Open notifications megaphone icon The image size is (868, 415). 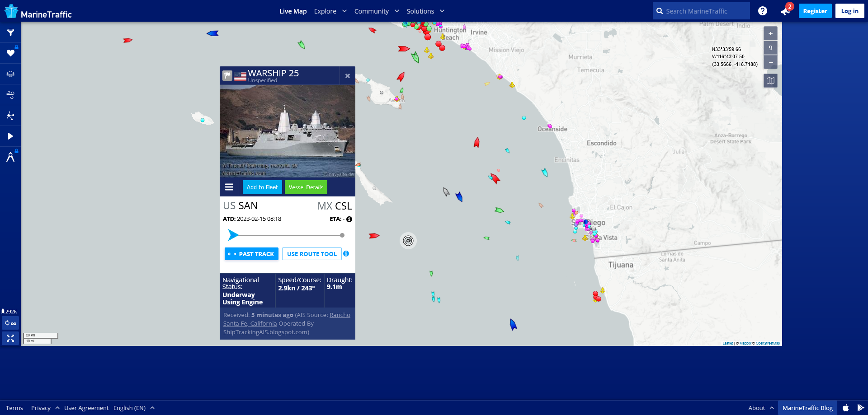coord(785,11)
